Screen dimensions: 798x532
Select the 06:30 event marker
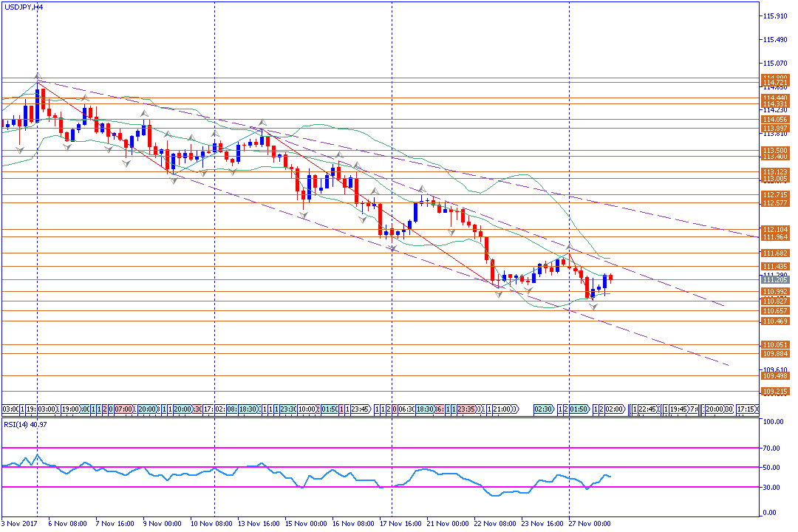[x=406, y=409]
